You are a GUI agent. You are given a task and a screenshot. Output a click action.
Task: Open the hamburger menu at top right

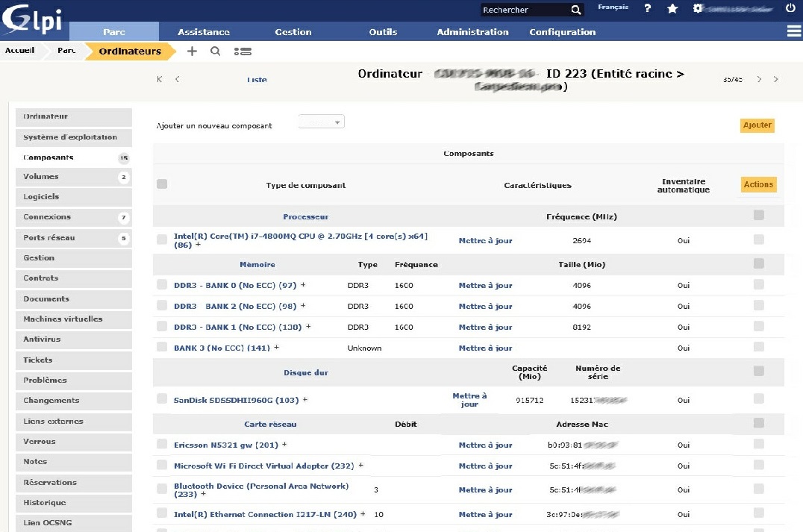[793, 31]
